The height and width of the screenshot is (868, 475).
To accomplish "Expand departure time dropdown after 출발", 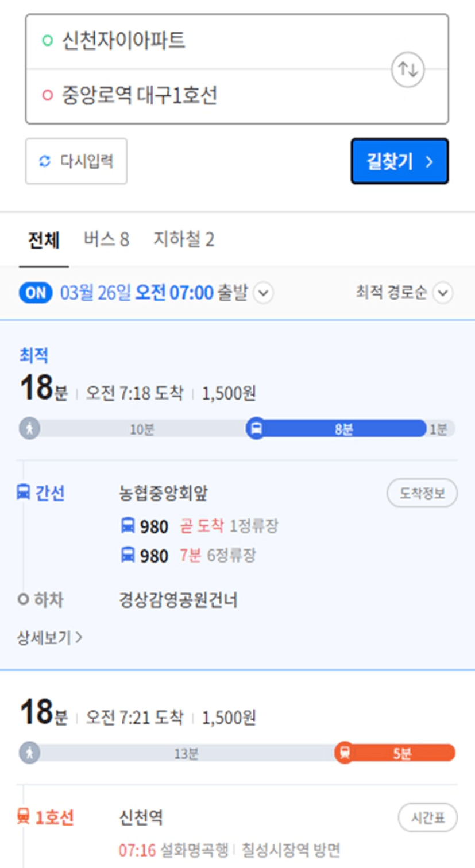I will [263, 293].
